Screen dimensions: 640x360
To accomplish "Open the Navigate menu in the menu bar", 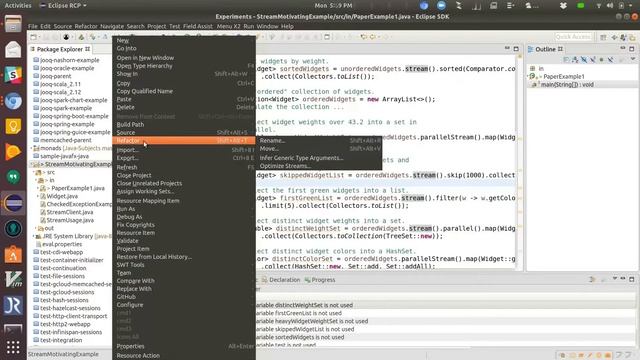I will [x=112, y=26].
